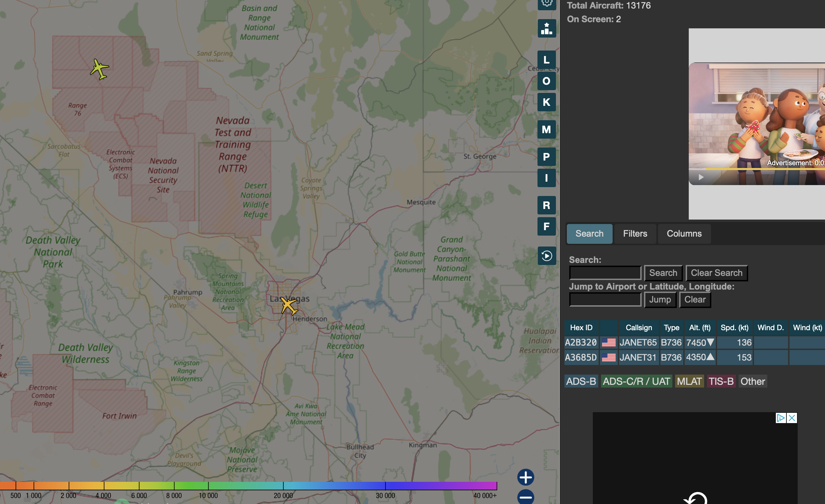This screenshot has width=825, height=504.
Task: Switch to the Filters tab
Action: point(635,234)
